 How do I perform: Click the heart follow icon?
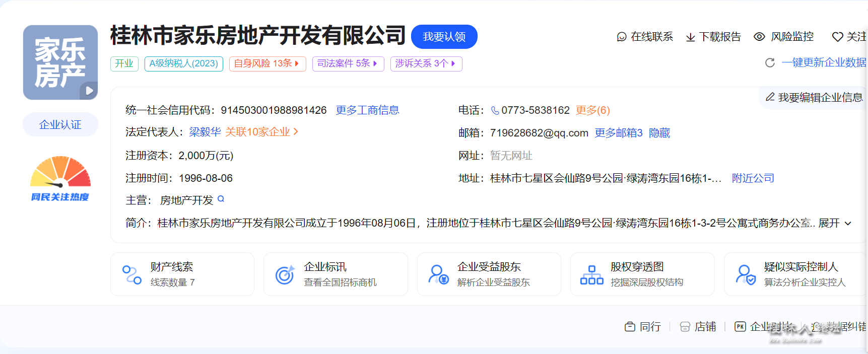pyautogui.click(x=837, y=37)
